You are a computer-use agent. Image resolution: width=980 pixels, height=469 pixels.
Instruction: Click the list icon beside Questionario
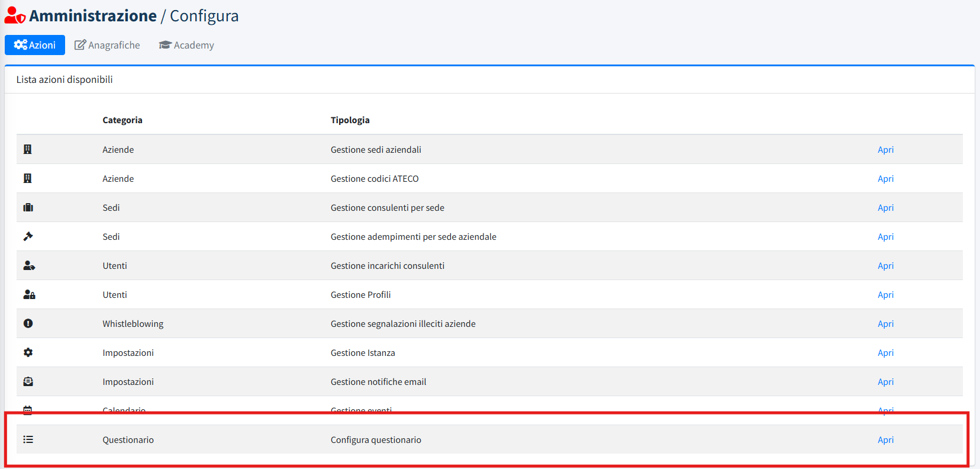(x=28, y=439)
